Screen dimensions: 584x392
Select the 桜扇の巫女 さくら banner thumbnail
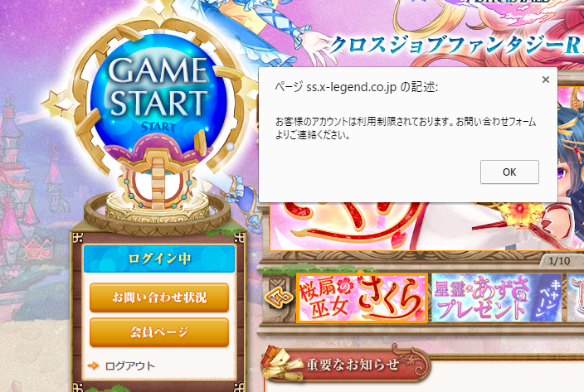point(362,298)
